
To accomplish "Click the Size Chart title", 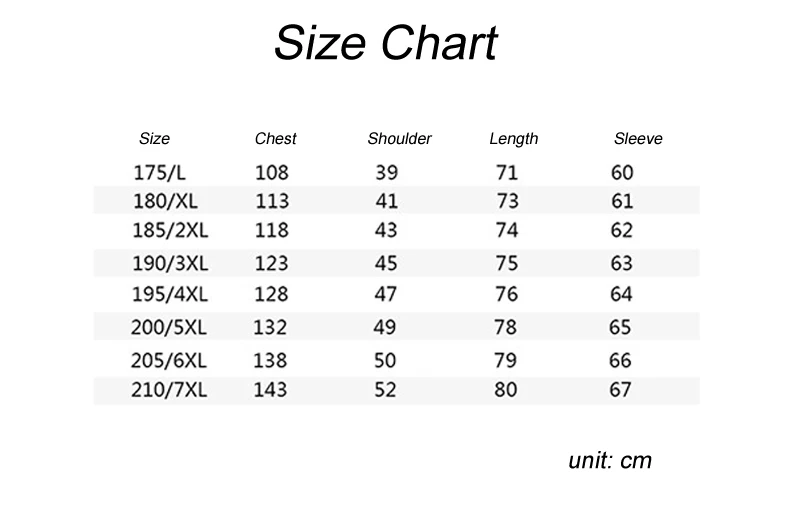I will click(386, 43).
